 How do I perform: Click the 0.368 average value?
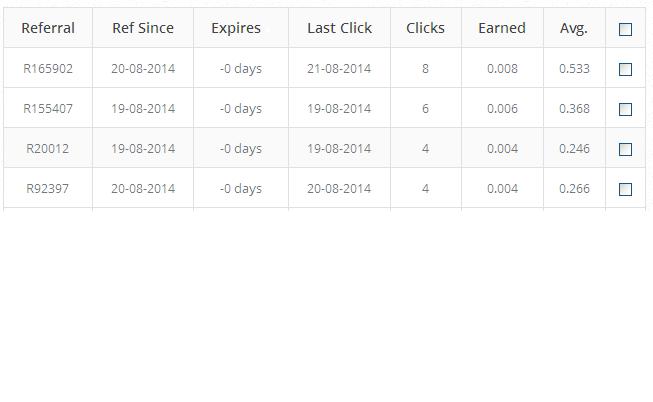click(x=574, y=108)
